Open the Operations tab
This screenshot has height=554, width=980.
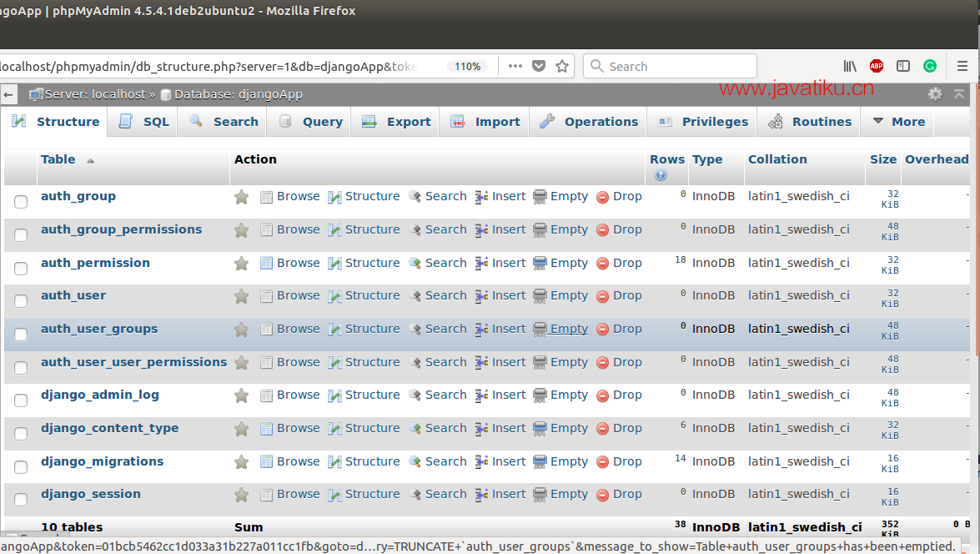[589, 121]
